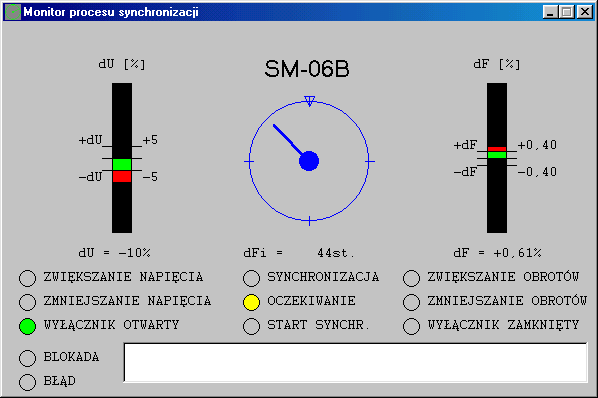Image resolution: width=598 pixels, height=398 pixels.
Task: Close the Monitor procesu synchronizacji window
Action: coord(585,12)
